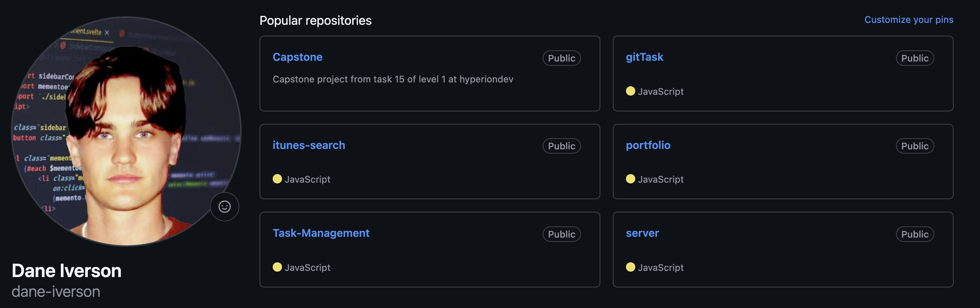Click Dane Iverson's profile picture

click(125, 138)
